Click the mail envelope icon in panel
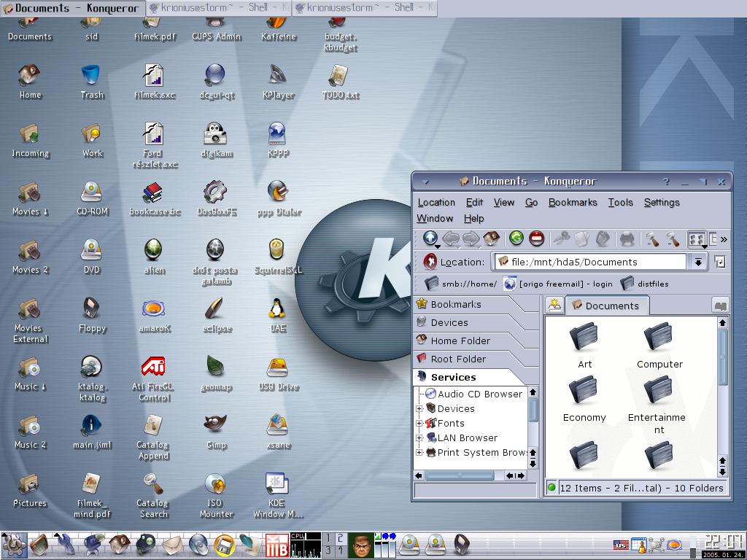The width and height of the screenshot is (747, 560). [172, 545]
